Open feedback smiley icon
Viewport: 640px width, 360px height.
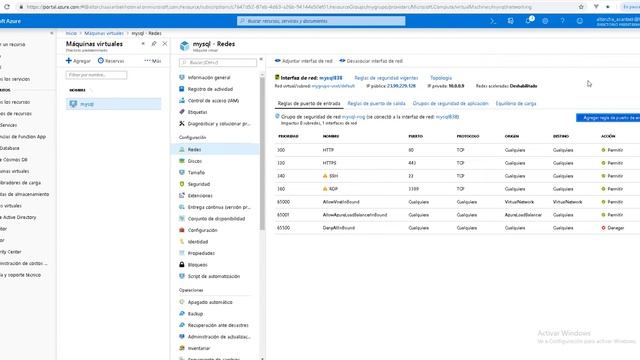tap(580, 21)
